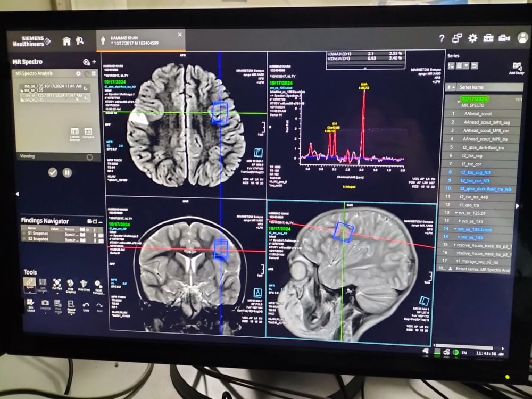Click the Viewing step status circle
The width and height of the screenshot is (532, 399).
[x=89, y=157]
